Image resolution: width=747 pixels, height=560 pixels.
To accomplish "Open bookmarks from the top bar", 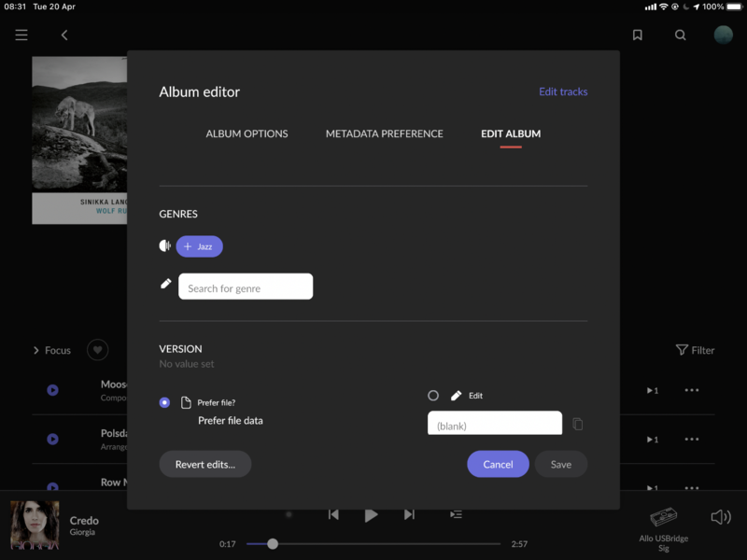I will pos(638,35).
